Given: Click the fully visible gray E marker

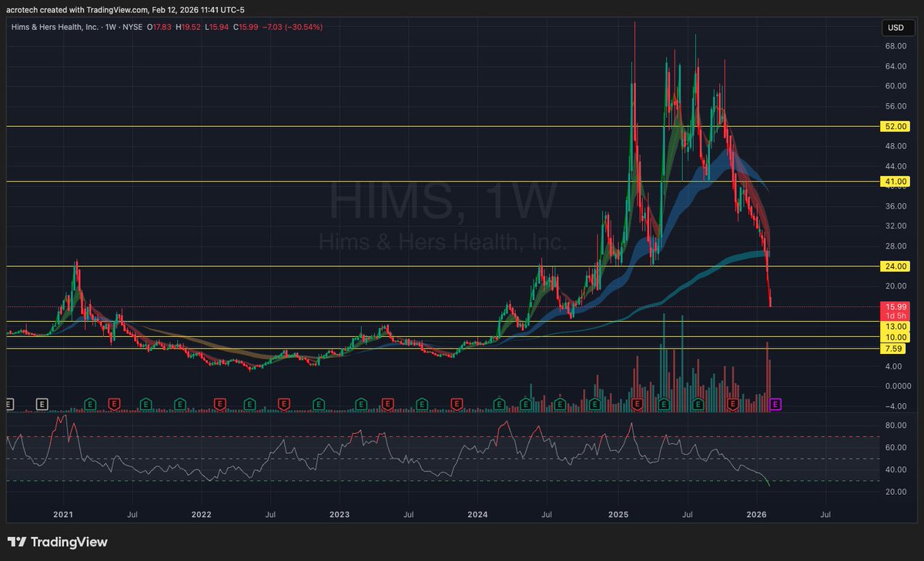Looking at the screenshot, I should (x=42, y=403).
